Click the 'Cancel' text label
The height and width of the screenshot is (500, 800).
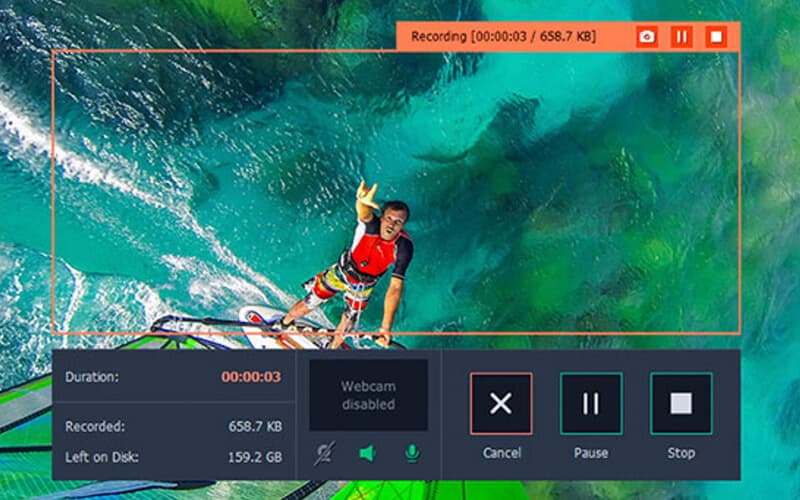501,453
